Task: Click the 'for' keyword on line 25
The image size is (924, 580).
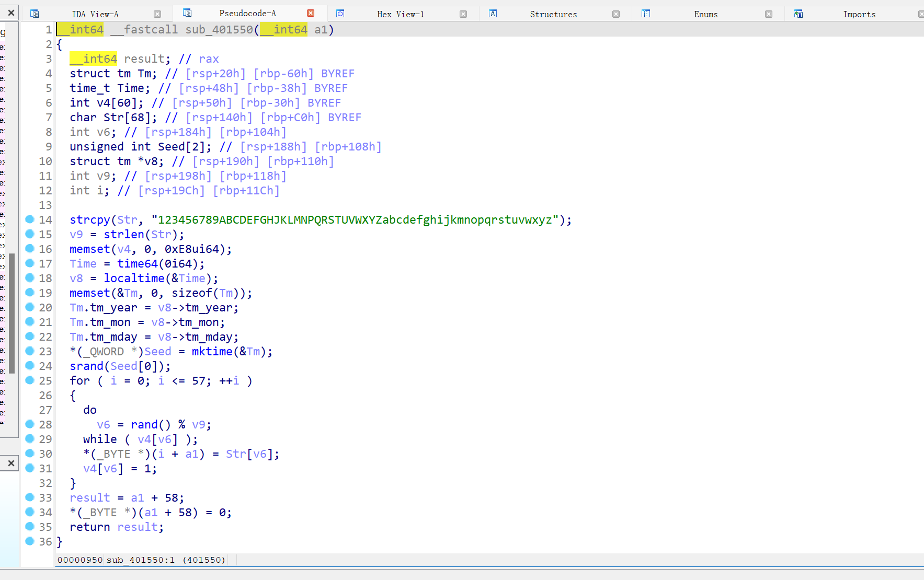Action: 79,380
